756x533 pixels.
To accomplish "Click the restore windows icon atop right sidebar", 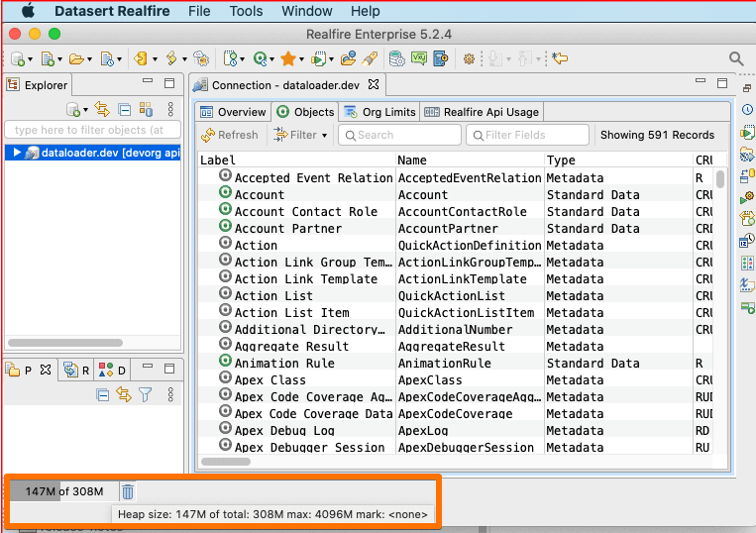I will coord(747,88).
